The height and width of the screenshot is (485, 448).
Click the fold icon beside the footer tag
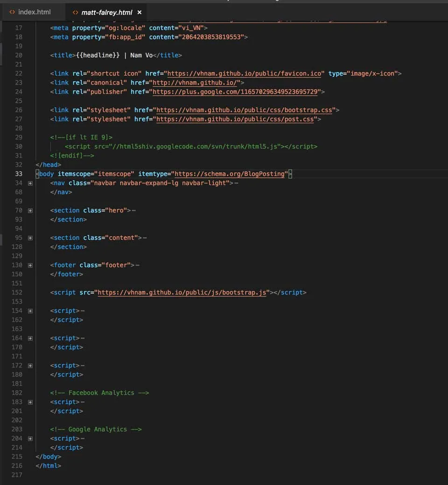pos(30,265)
